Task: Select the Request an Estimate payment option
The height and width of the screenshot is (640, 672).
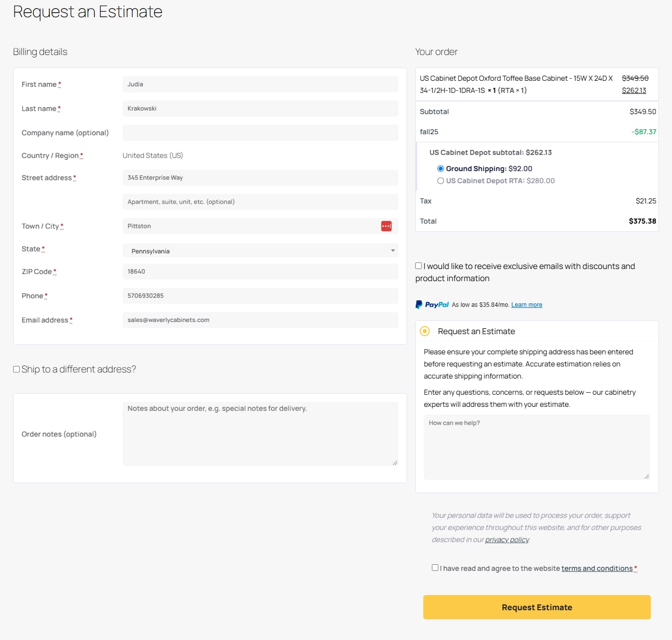Action: tap(425, 331)
